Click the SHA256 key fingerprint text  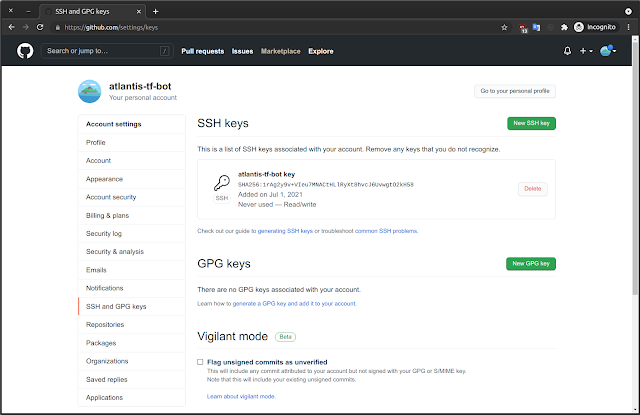pyautogui.click(x=326, y=184)
